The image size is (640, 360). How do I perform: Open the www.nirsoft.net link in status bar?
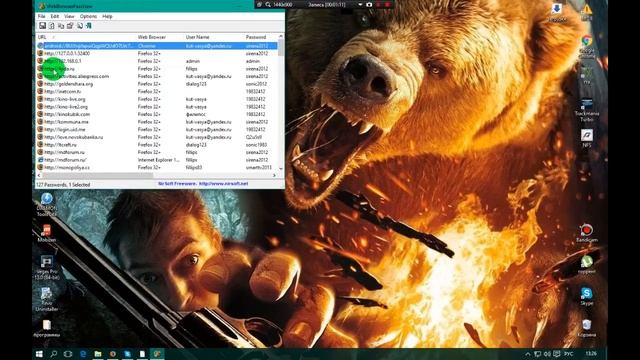(223, 184)
